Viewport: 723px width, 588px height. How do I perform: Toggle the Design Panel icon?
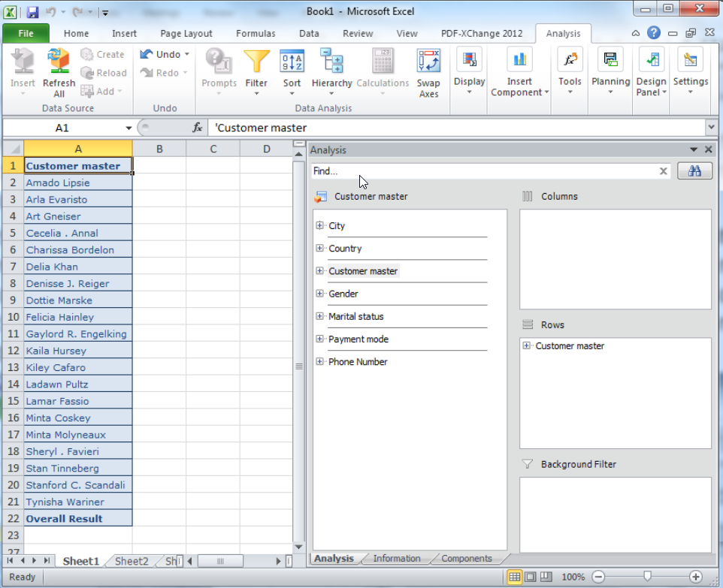coord(652,59)
